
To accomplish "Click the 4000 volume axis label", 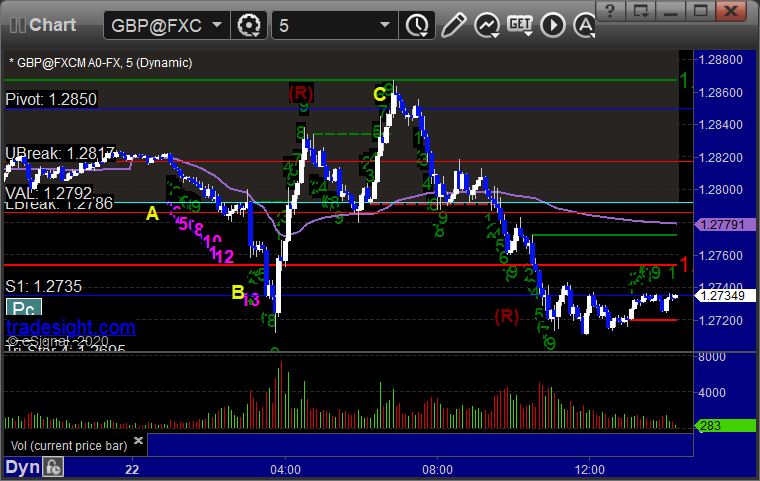I will click(712, 393).
